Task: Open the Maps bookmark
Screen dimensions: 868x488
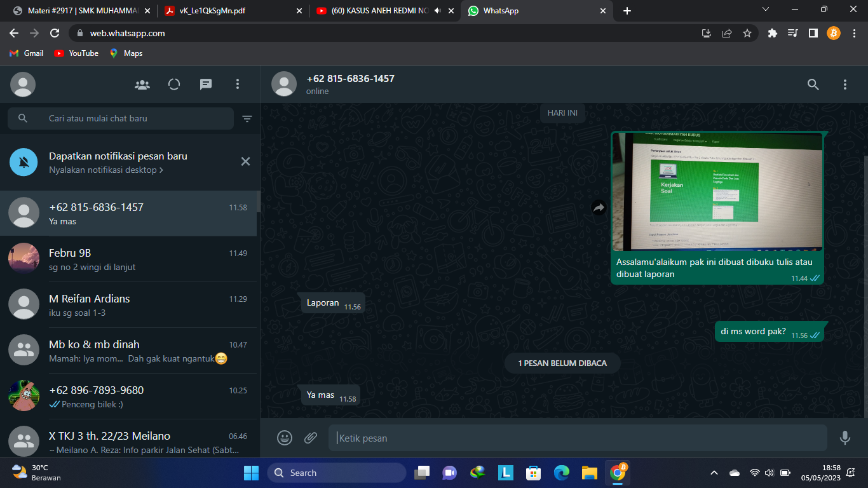Action: point(126,53)
